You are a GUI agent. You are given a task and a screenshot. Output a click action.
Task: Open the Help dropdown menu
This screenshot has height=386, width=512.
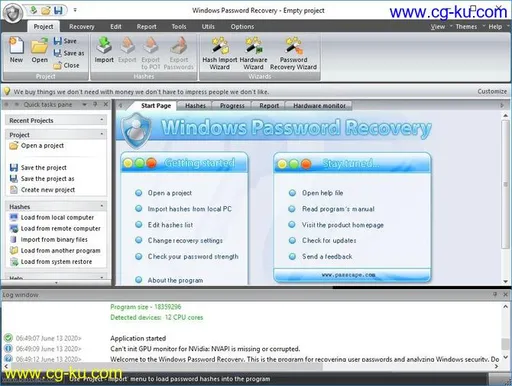499,27
